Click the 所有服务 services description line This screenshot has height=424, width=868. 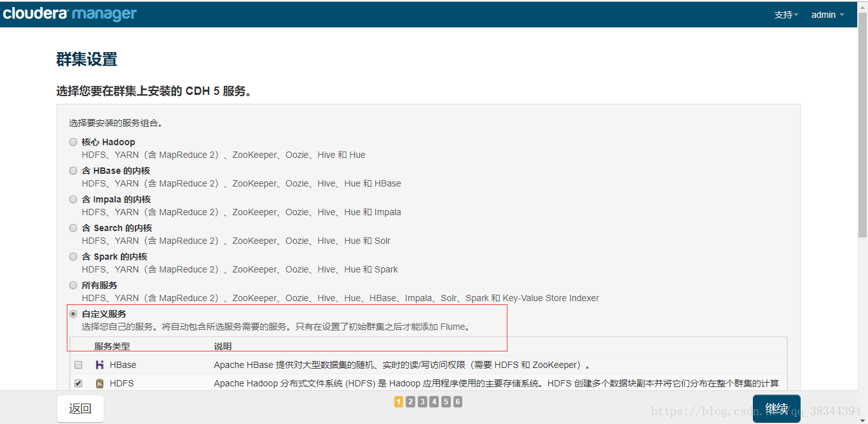point(340,298)
